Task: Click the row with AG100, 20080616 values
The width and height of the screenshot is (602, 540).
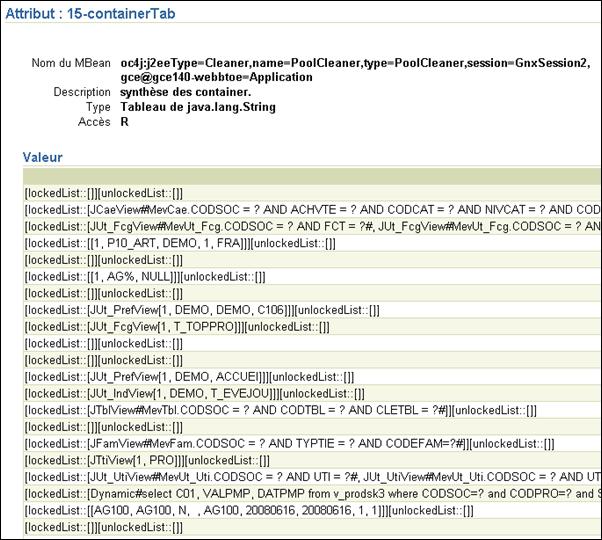Action: tap(312, 510)
